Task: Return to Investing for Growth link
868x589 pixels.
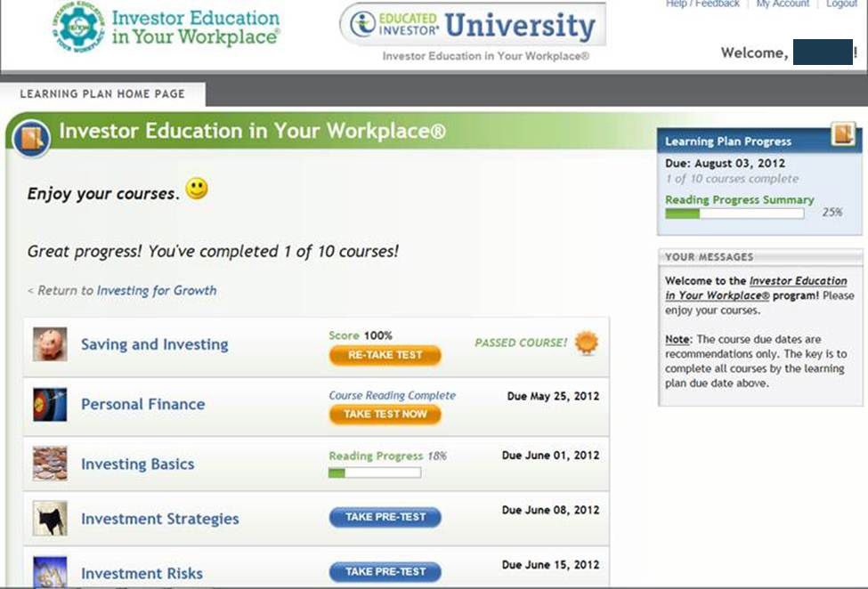Action: click(156, 290)
